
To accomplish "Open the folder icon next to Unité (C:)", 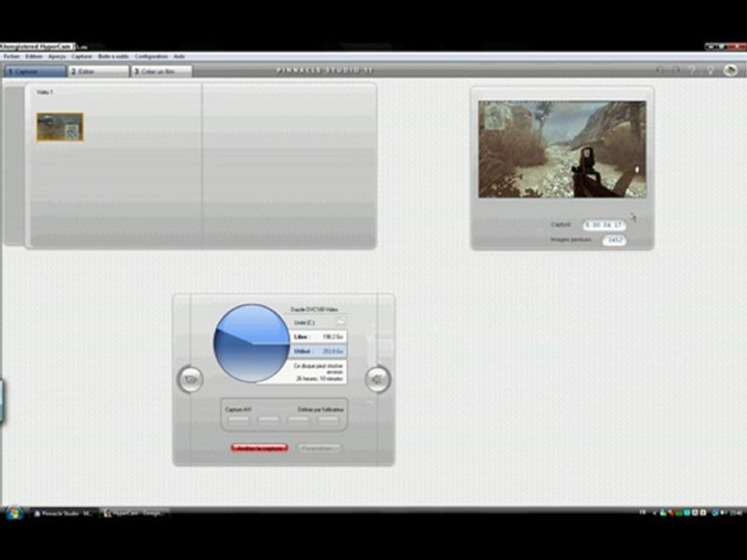I will tap(341, 322).
